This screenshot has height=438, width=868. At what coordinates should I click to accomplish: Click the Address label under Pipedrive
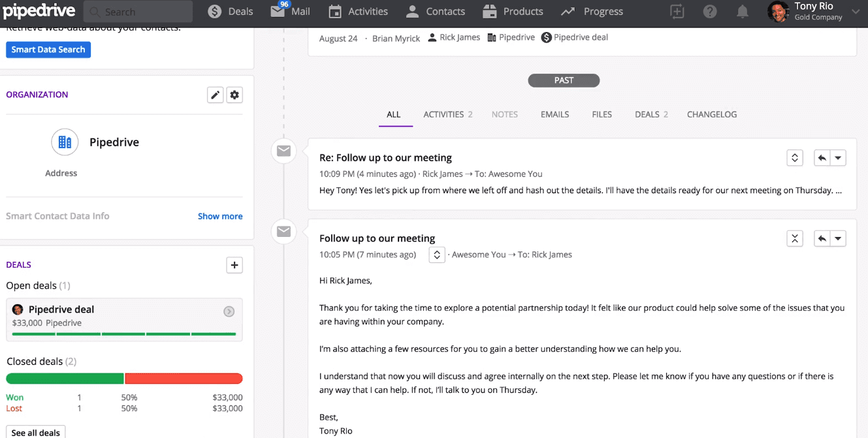click(61, 173)
